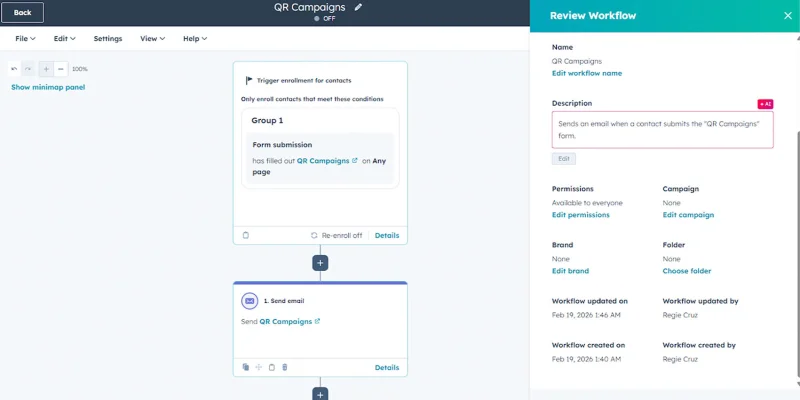The image size is (800, 400).
Task: Click the Back button
Action: pos(22,13)
